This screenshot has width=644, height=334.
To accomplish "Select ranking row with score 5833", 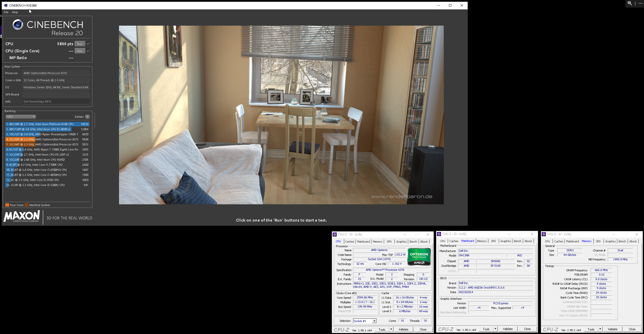I will [x=47, y=144].
